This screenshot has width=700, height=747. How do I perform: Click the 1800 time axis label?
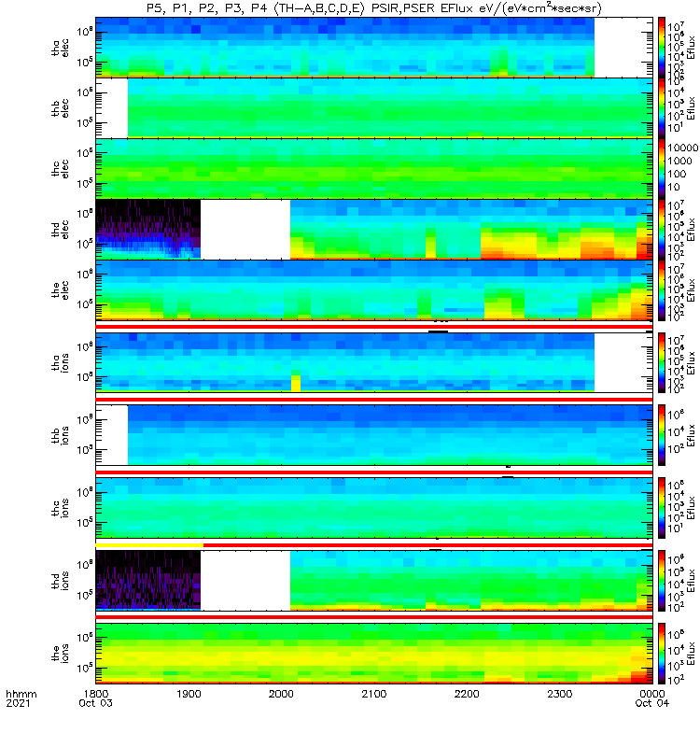[x=96, y=694]
